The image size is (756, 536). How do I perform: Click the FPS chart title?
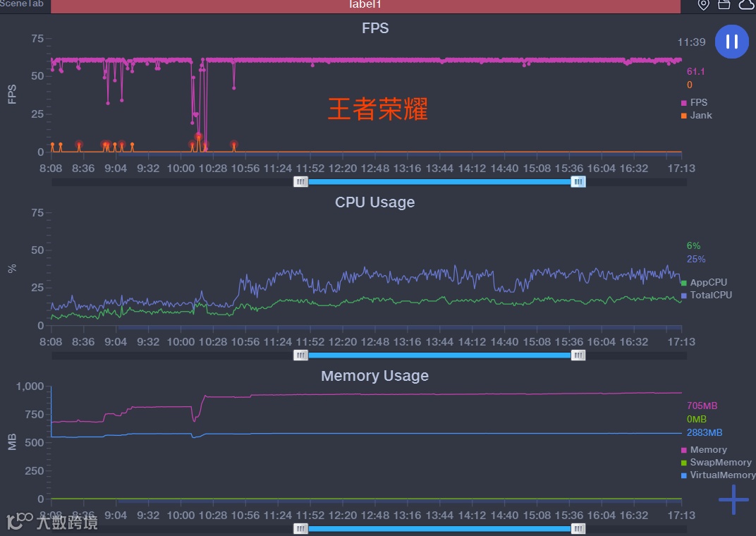375,28
